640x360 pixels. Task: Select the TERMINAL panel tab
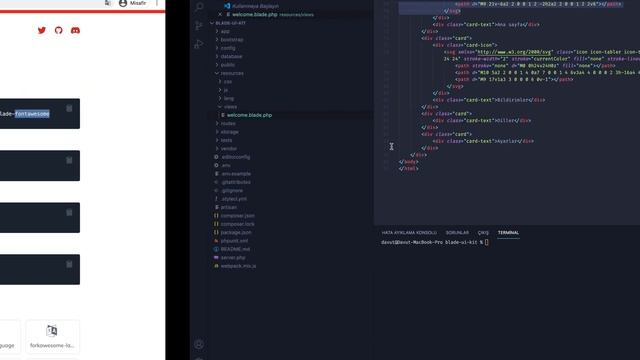508,233
